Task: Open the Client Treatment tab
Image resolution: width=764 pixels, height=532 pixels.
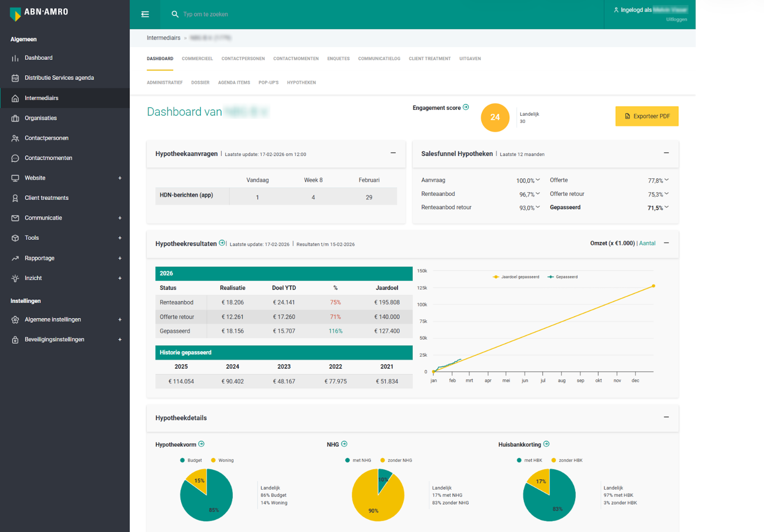Action: tap(429, 59)
